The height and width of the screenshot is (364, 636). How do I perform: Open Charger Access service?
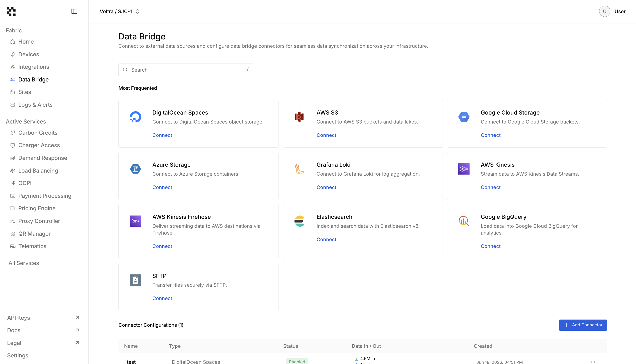tap(39, 145)
